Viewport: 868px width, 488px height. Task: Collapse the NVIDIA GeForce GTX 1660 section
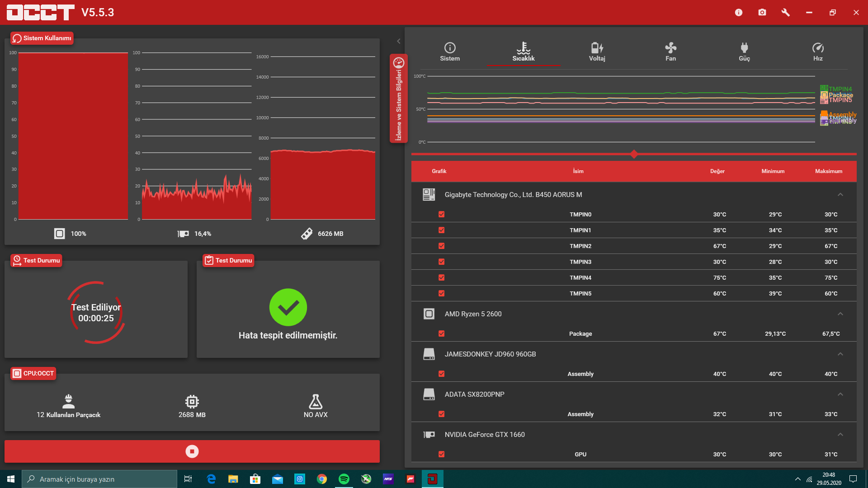pyautogui.click(x=840, y=435)
